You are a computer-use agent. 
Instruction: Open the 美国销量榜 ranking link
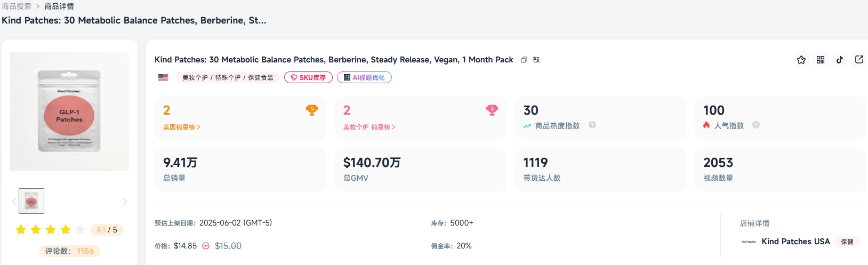point(182,127)
